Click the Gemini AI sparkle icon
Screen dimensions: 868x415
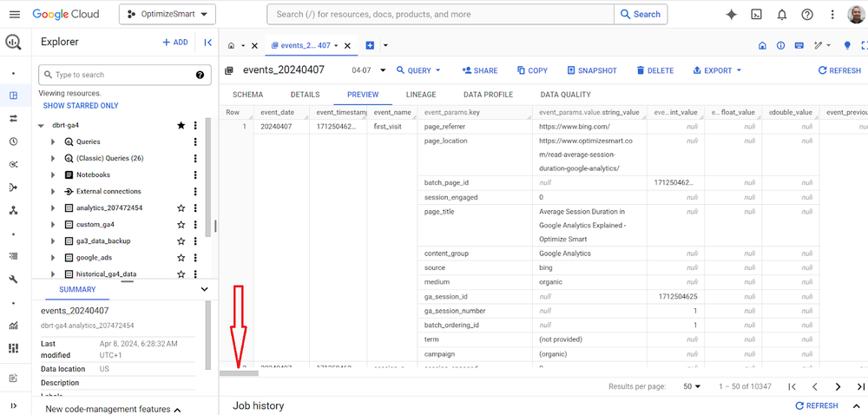pyautogui.click(x=732, y=15)
